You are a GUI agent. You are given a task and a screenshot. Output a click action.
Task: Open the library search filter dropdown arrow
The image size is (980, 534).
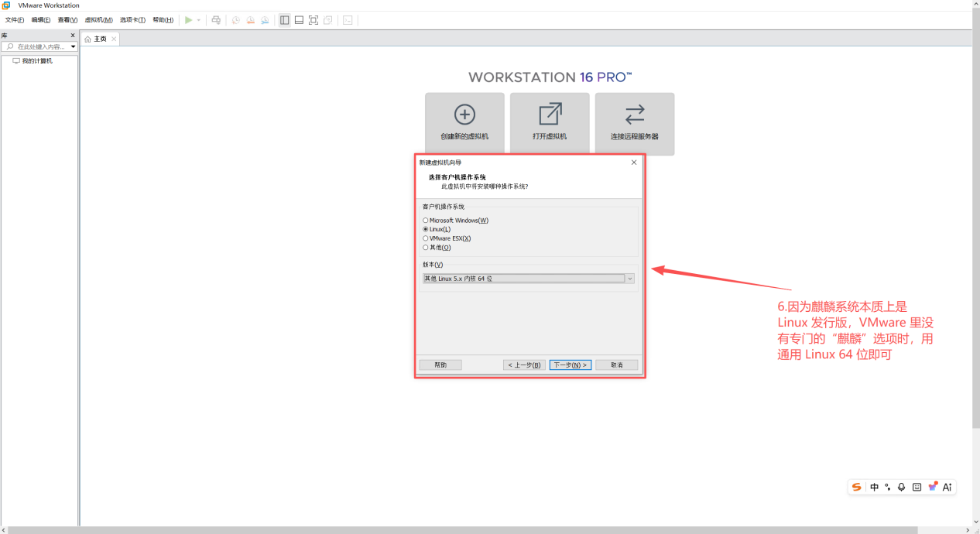tap(74, 46)
